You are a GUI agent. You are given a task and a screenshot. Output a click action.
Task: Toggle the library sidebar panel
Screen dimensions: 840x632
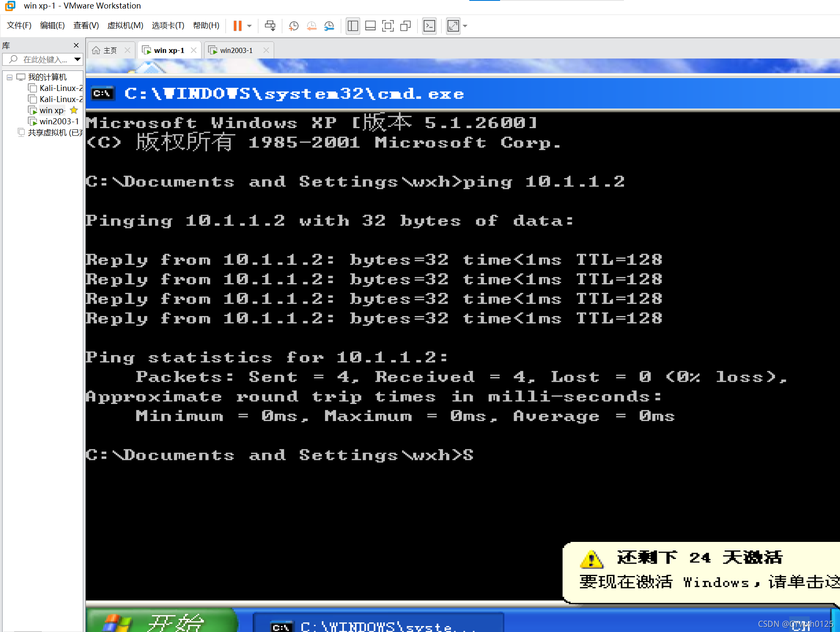click(x=353, y=26)
